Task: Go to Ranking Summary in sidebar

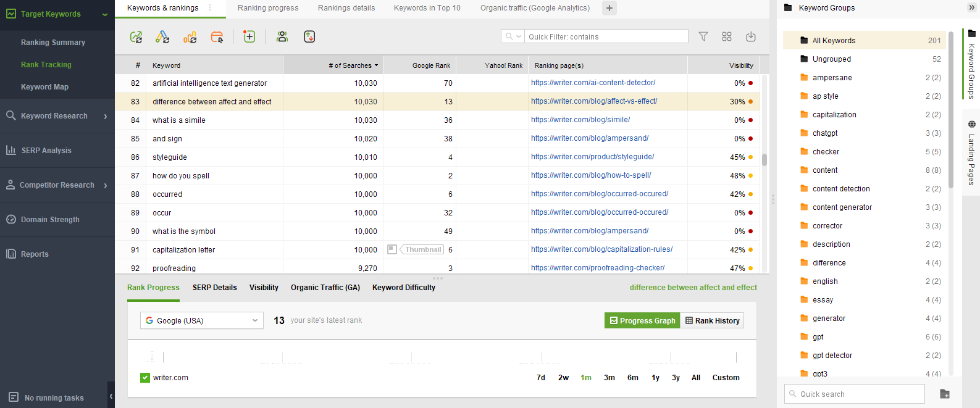Action: click(53, 43)
